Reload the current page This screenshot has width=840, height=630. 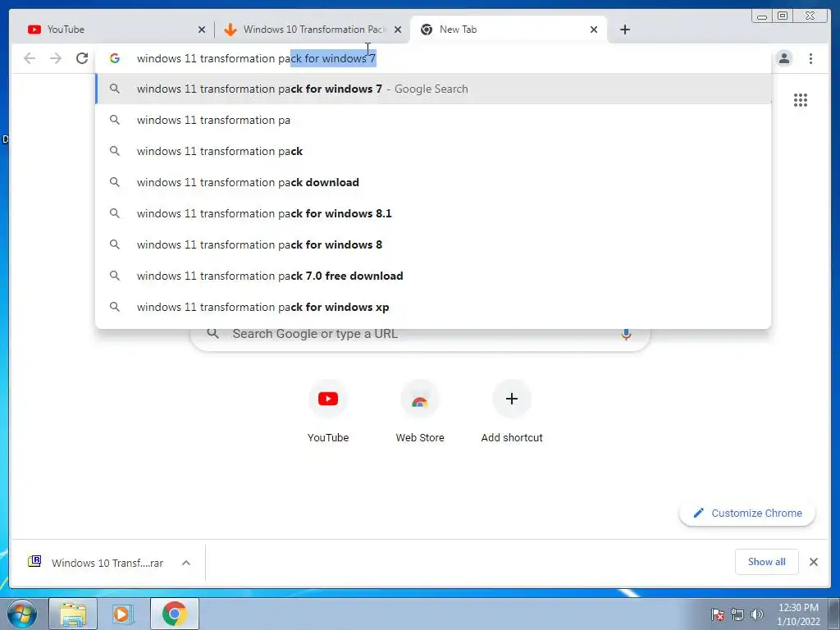(x=82, y=58)
